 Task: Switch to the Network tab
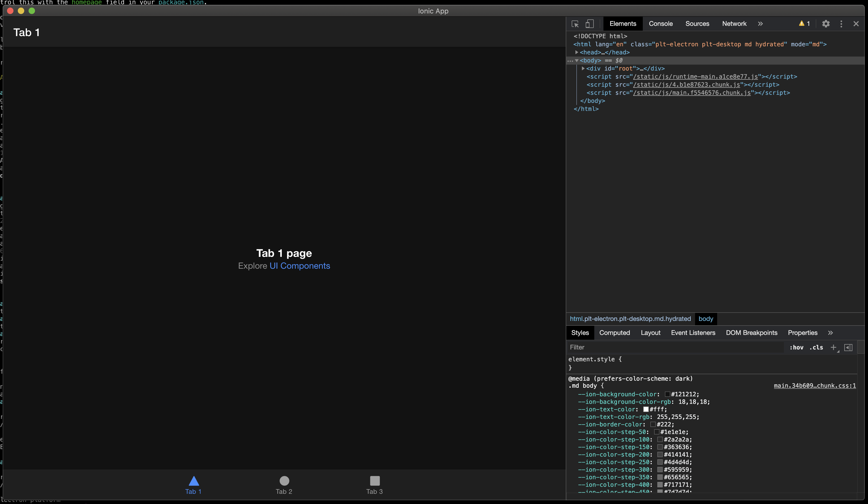click(x=734, y=24)
